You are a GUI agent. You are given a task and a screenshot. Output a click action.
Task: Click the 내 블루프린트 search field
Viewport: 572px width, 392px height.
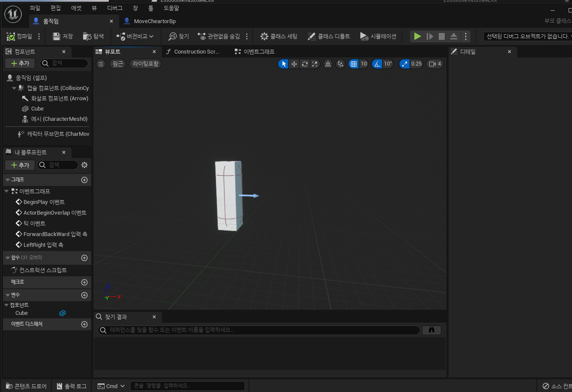coord(58,165)
